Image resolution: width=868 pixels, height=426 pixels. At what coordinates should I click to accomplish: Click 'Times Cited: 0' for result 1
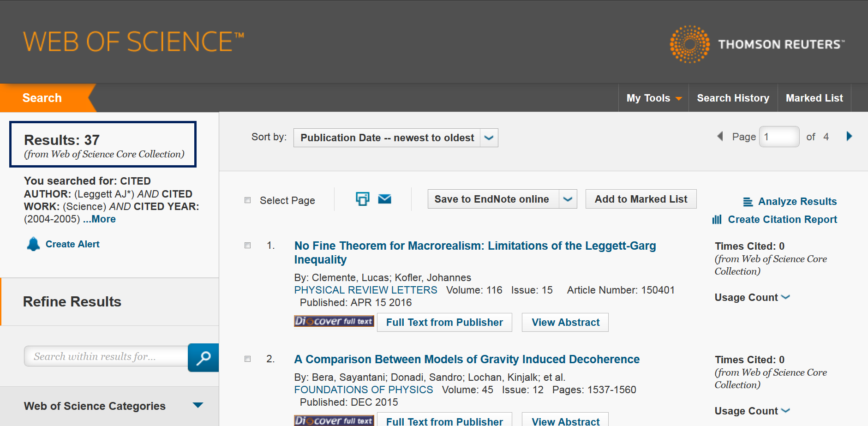click(x=749, y=246)
